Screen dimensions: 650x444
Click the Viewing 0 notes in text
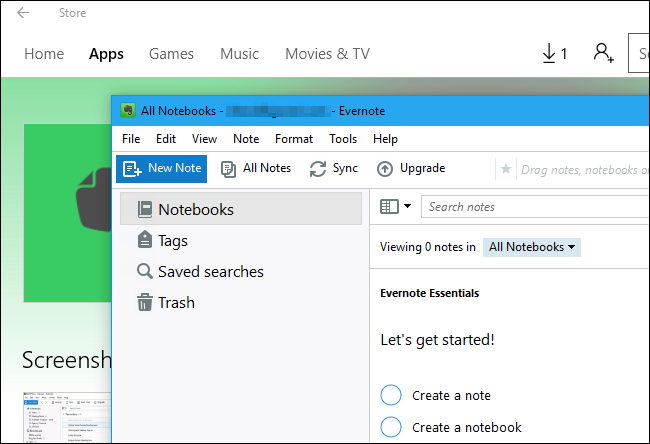[428, 247]
